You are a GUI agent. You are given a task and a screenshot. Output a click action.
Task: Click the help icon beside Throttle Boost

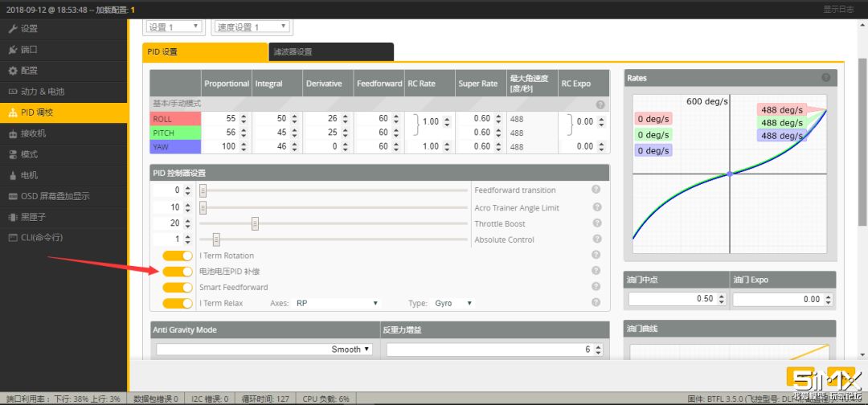pos(596,223)
